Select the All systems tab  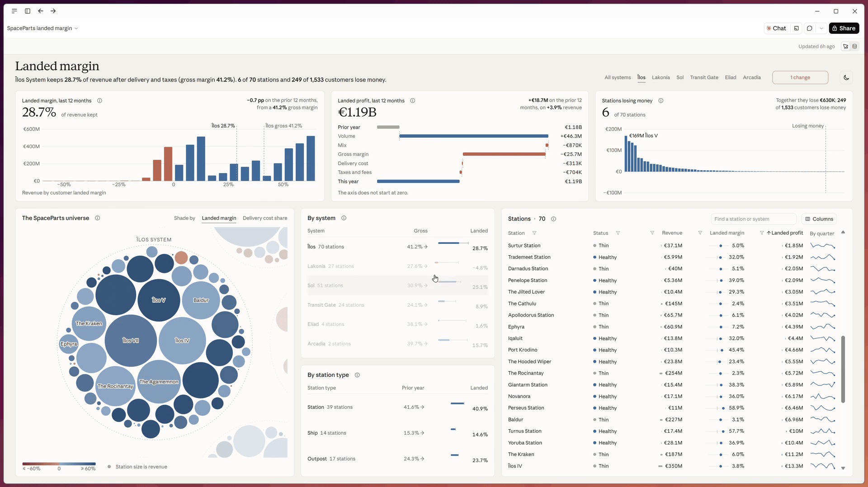pyautogui.click(x=618, y=77)
